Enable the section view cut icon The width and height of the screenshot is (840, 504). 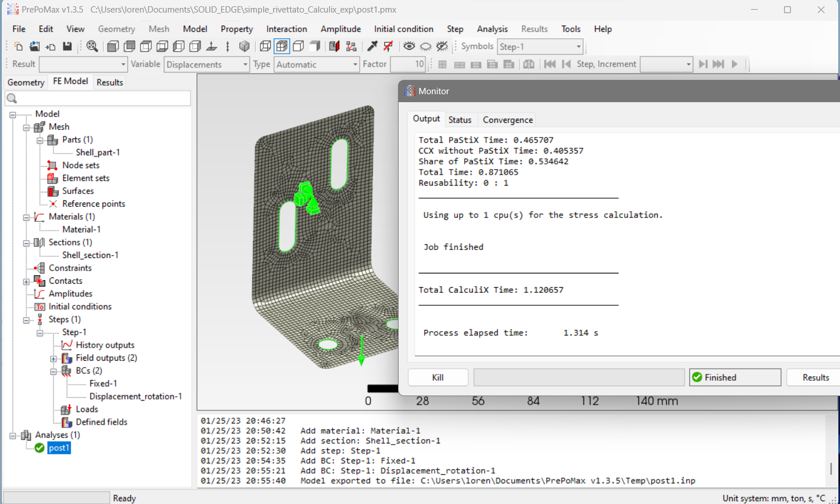point(335,47)
